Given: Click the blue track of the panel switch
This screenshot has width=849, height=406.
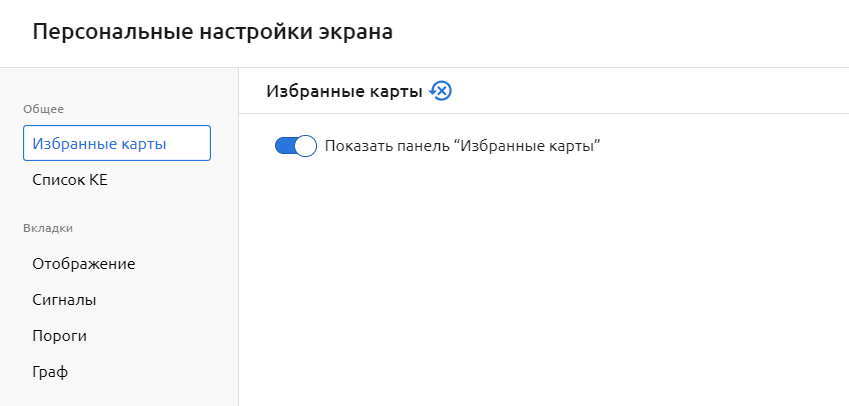Looking at the screenshot, I should pos(284,146).
